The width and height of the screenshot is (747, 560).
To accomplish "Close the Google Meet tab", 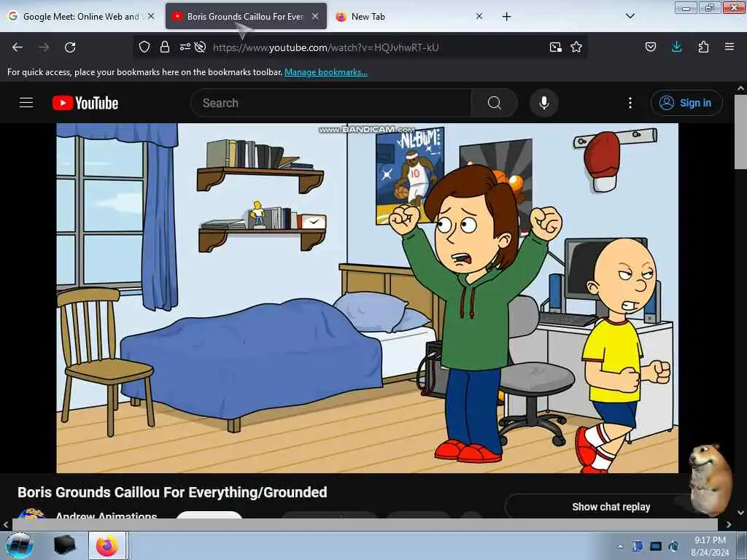I will [151, 16].
